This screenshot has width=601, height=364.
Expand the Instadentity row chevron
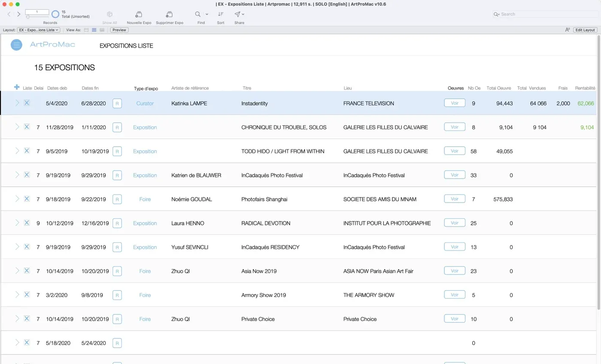[17, 103]
